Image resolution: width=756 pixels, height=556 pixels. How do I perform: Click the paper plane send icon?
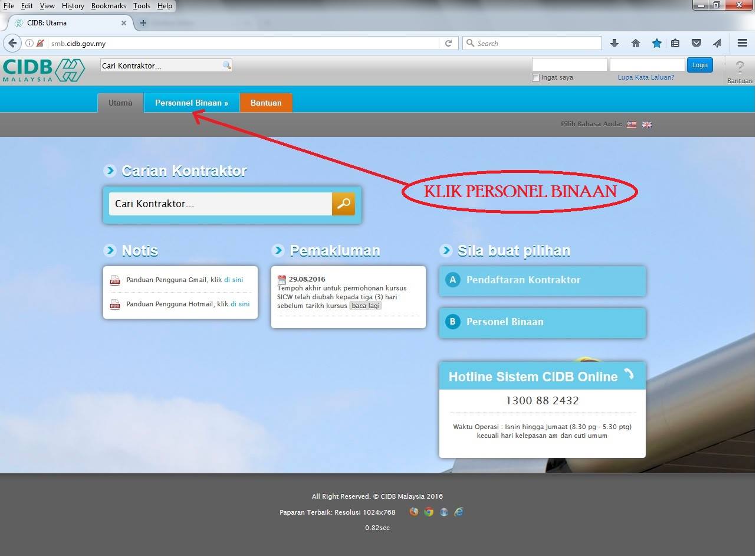click(x=717, y=43)
